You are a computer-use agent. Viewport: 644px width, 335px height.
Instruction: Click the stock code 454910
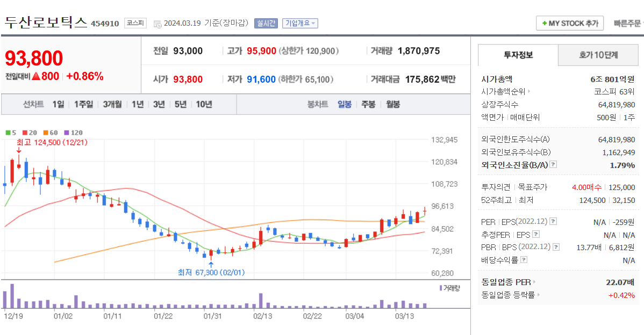click(x=105, y=24)
